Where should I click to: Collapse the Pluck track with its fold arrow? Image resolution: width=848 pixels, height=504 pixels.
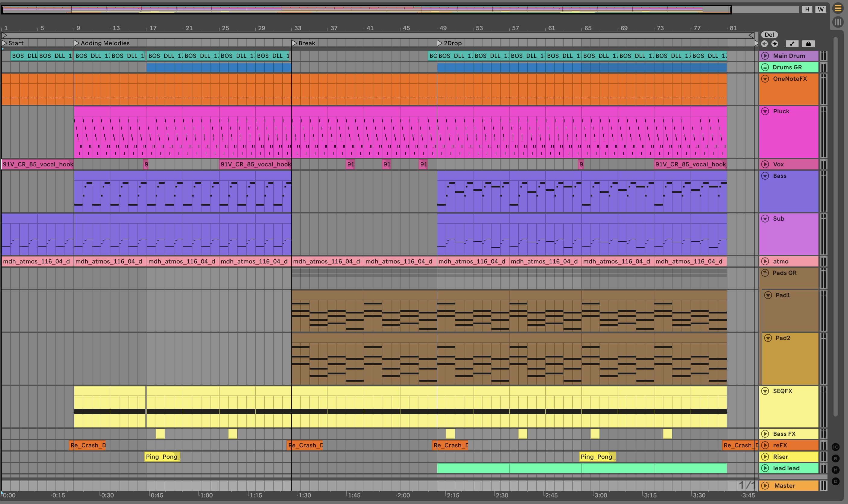765,112
